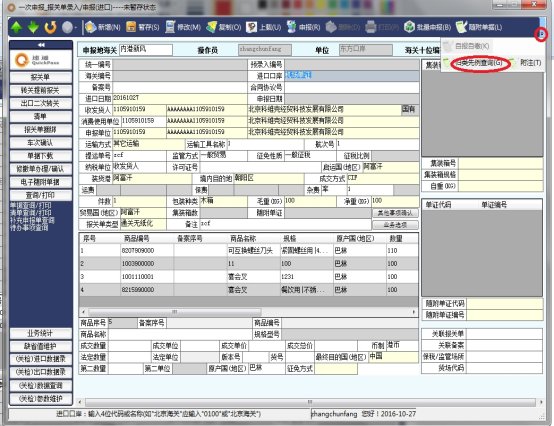
Task: Click 申报(R) to submit the declaration
Action: pyautogui.click(x=303, y=27)
